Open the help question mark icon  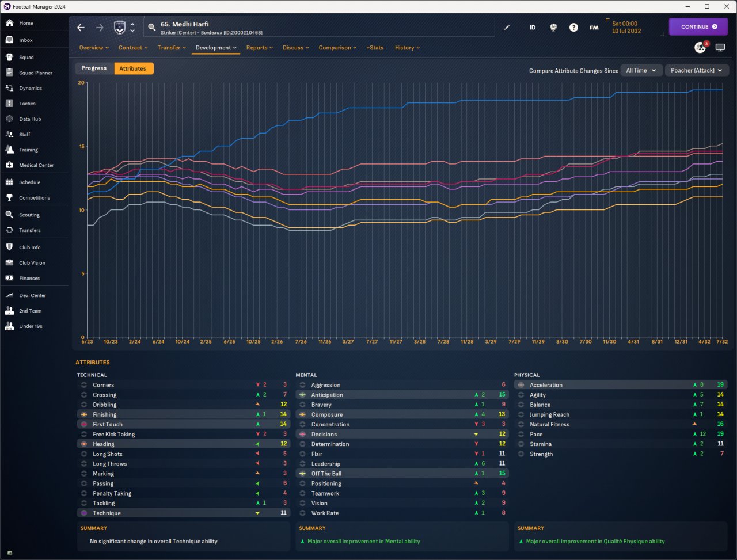(x=573, y=28)
